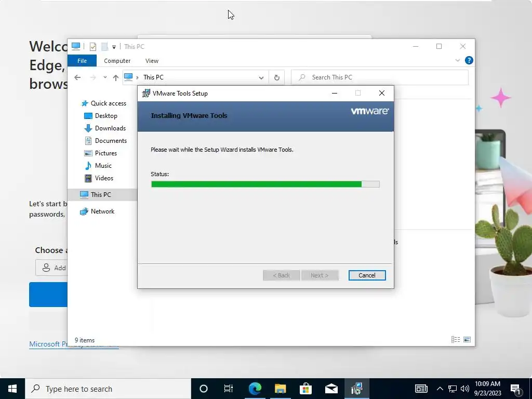Expand the ribbon with the chevron
This screenshot has width=532, height=399.
click(x=457, y=60)
